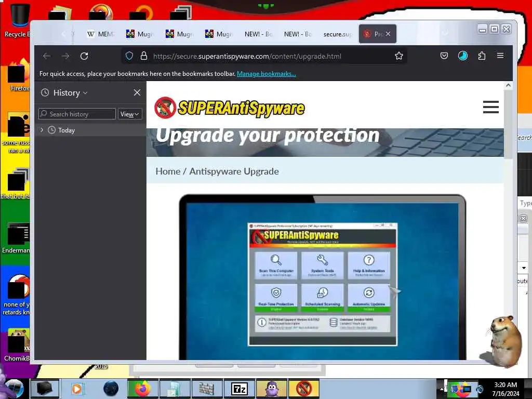Click the SUPERAntiSpyware logo

pyautogui.click(x=230, y=108)
